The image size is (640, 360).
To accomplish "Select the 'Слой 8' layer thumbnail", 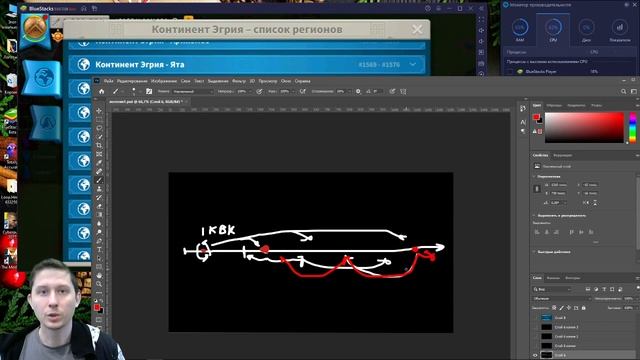I will point(547,318).
